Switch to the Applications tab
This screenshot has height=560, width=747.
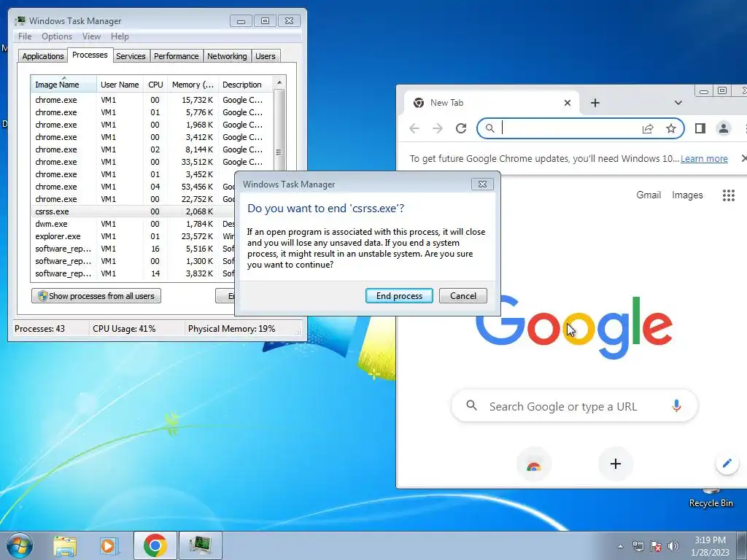click(x=43, y=56)
